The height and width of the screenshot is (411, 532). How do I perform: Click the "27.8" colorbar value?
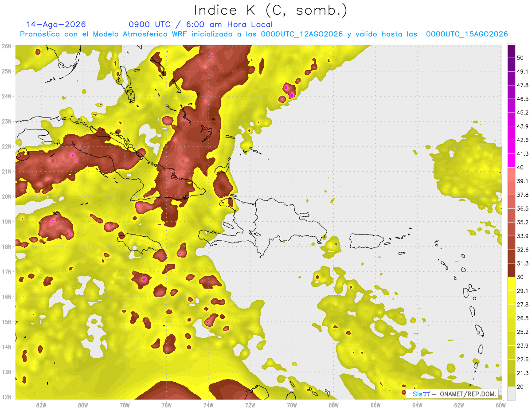pos(523,304)
